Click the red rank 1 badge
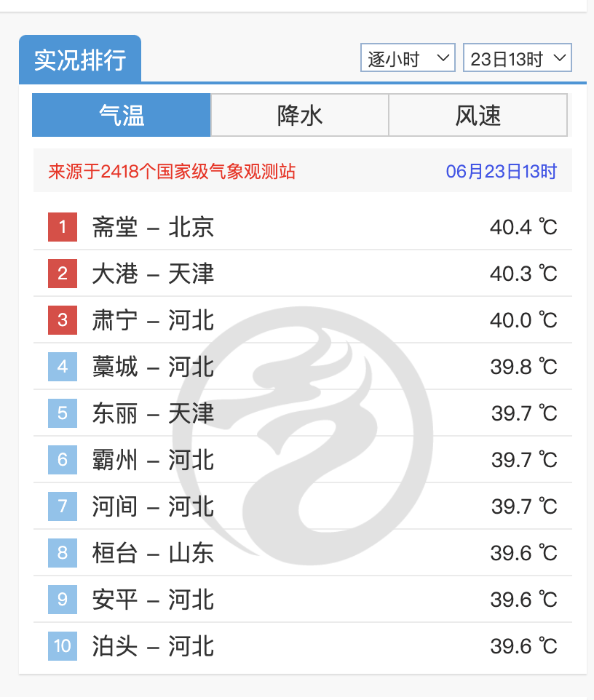This screenshot has width=594, height=700. 62,227
